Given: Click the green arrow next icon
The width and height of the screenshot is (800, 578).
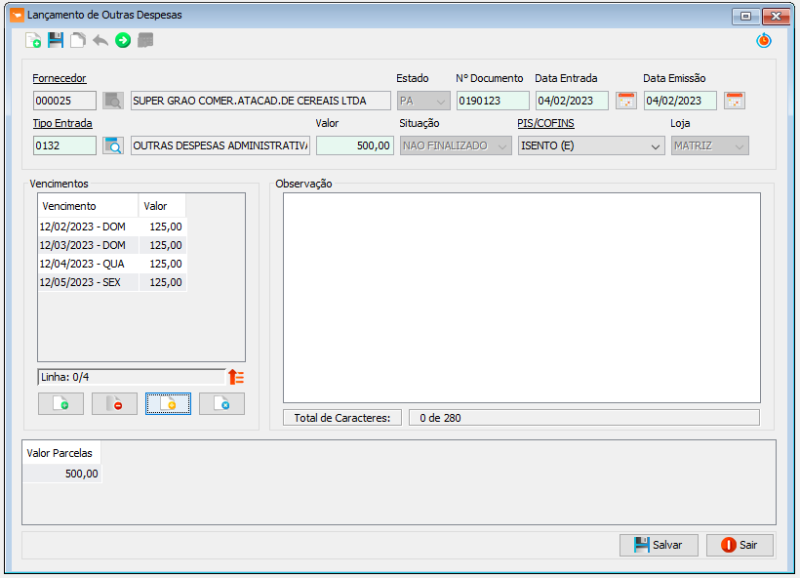Looking at the screenshot, I should pyautogui.click(x=123, y=41).
